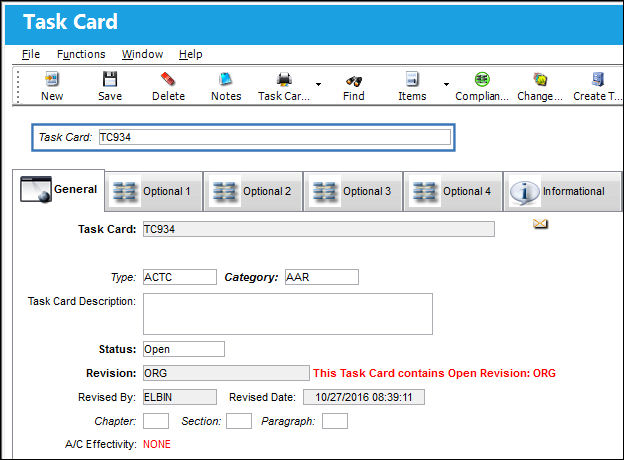The width and height of the screenshot is (624, 460).
Task: Click the Task Card print icon
Action: (284, 79)
